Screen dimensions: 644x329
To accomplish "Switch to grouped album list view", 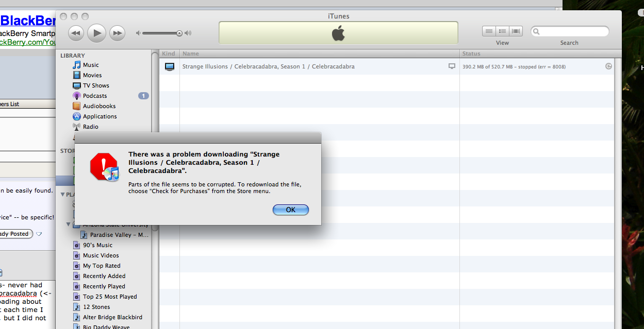I will pos(502,31).
